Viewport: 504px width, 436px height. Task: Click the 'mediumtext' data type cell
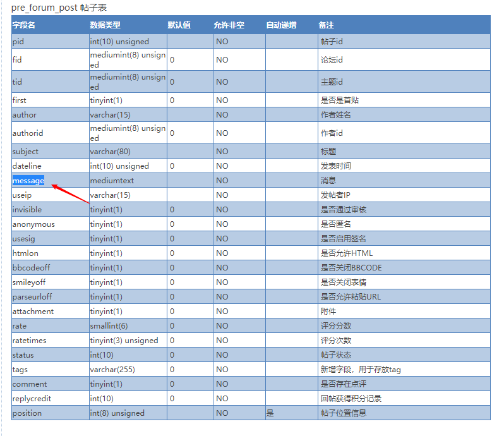[128, 180]
